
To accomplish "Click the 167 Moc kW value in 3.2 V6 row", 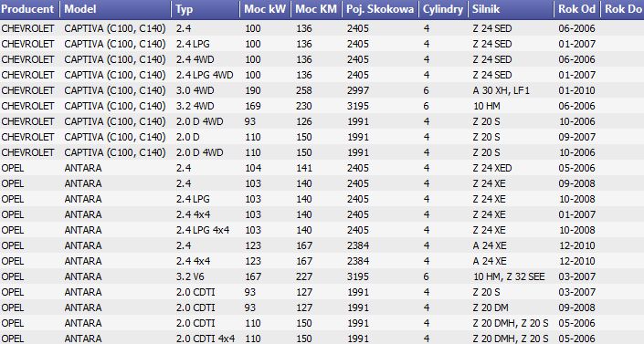I will click(x=253, y=276).
